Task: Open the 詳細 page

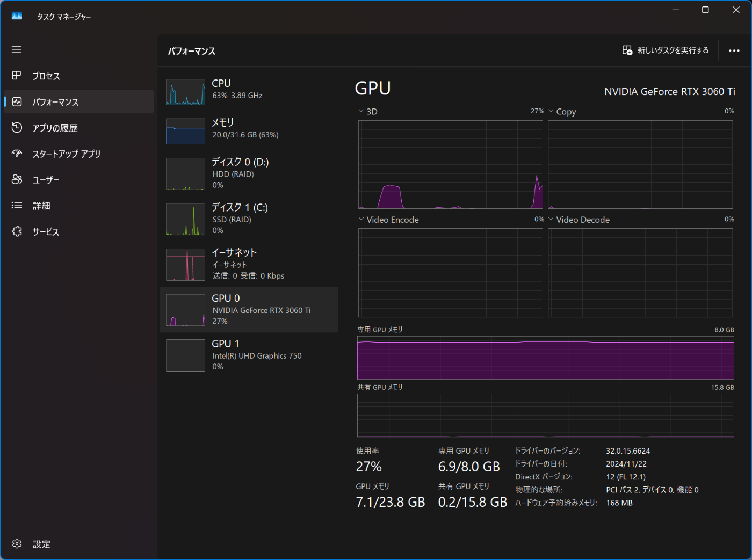Action: click(x=79, y=206)
